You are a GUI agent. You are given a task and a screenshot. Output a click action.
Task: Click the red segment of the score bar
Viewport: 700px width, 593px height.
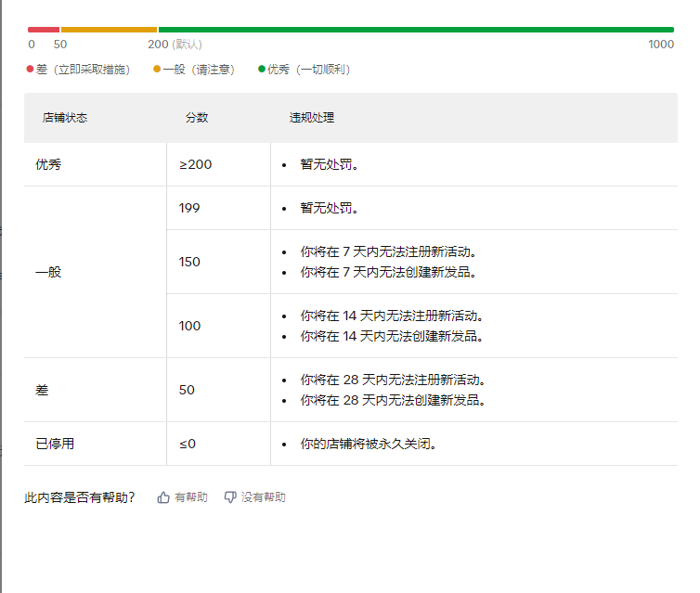pyautogui.click(x=44, y=30)
